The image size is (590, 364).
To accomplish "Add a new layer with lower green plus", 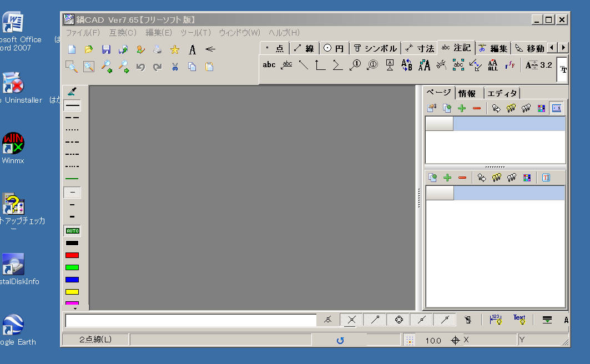I will [x=447, y=178].
